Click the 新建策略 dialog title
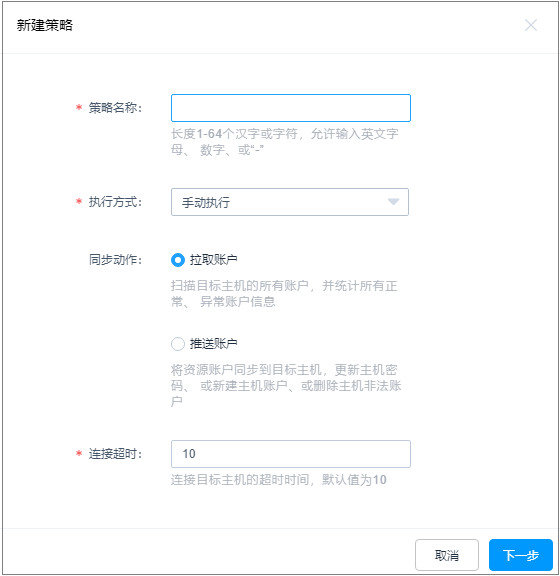Screen dimensions: 560x576 [45, 25]
